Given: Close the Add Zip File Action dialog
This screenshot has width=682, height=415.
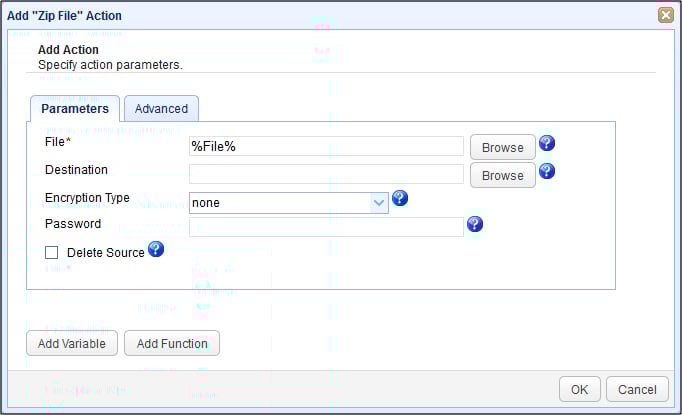Looking at the screenshot, I should tap(665, 15).
